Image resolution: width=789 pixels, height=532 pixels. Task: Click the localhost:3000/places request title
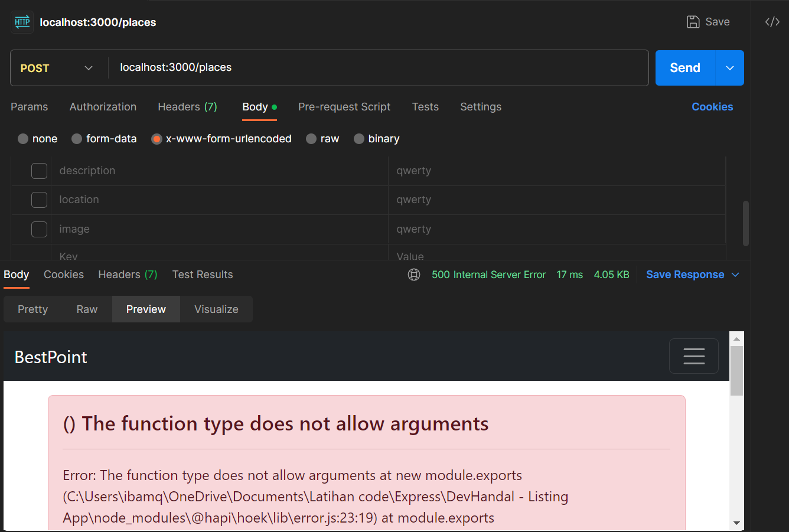[98, 22]
